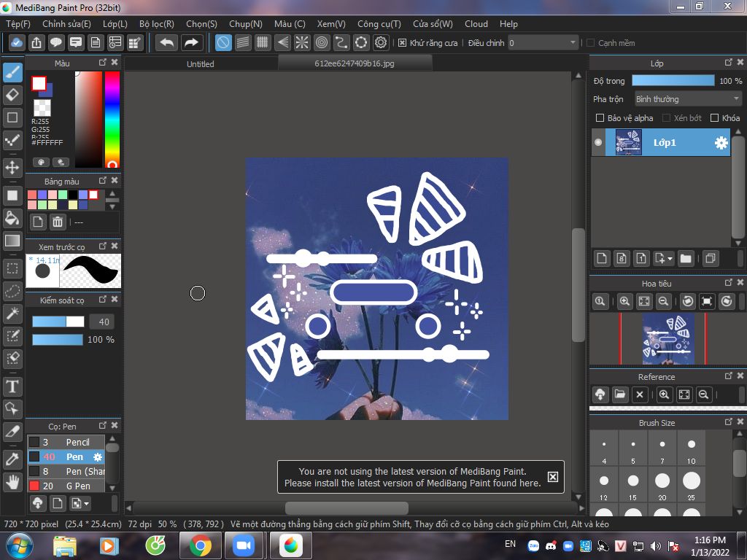Toggle visibility of Lớp1 layer
The width and height of the screenshot is (747, 560).
tap(598, 142)
